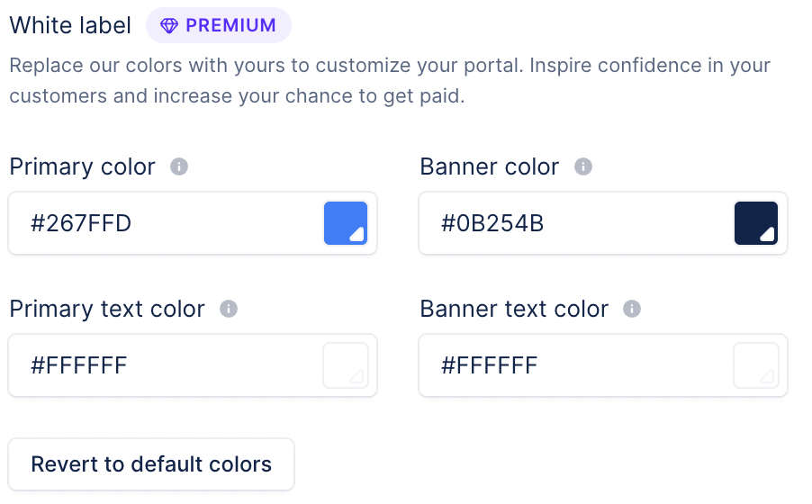
Task: Open the dark navy Banner color swatch
Action: coord(756,224)
